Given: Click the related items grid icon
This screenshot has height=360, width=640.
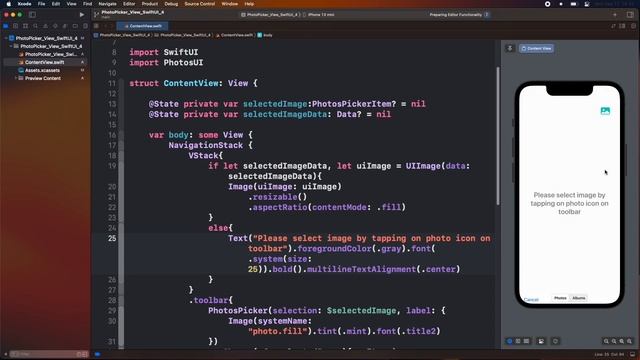Looking at the screenshot, I should pyautogui.click(x=96, y=26).
